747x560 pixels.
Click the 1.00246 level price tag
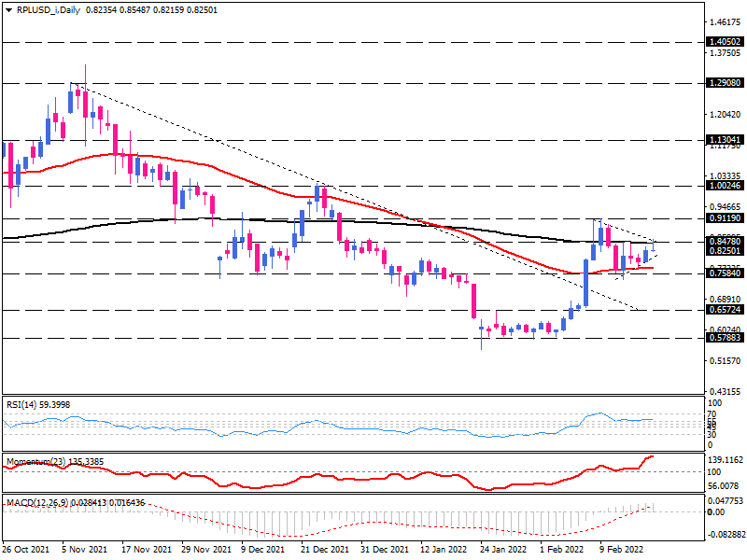(x=724, y=186)
